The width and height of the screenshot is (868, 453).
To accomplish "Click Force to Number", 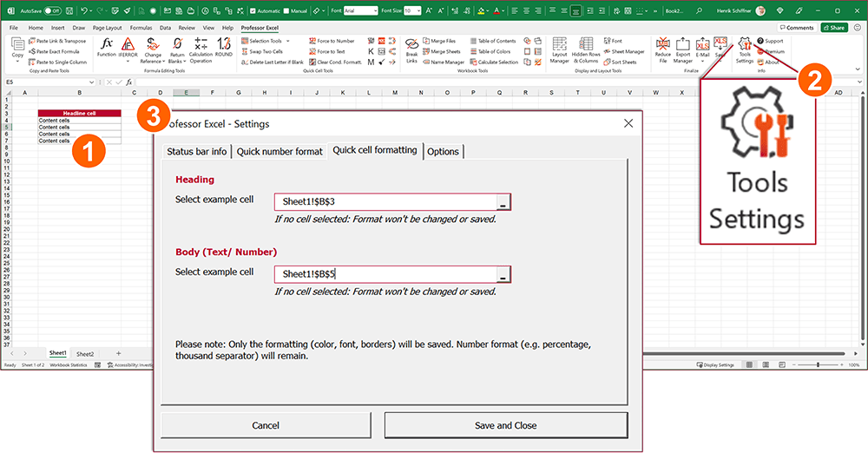I will (332, 41).
